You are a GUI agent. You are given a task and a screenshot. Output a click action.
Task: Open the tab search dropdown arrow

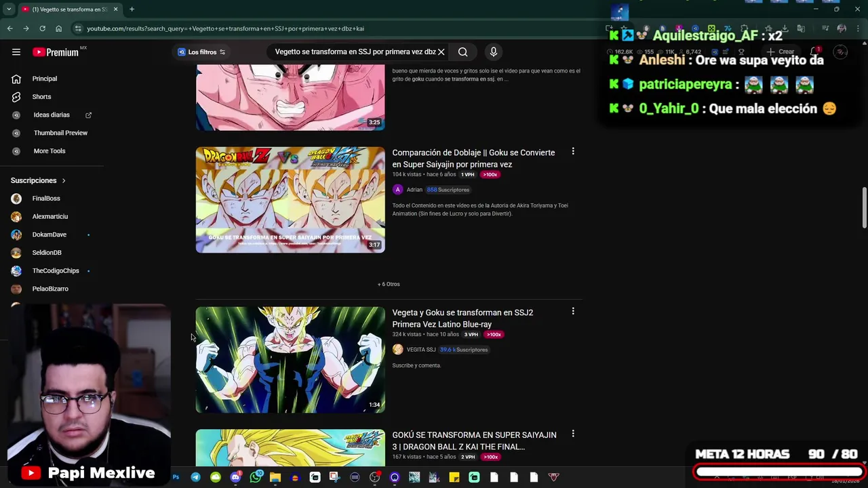[9, 9]
